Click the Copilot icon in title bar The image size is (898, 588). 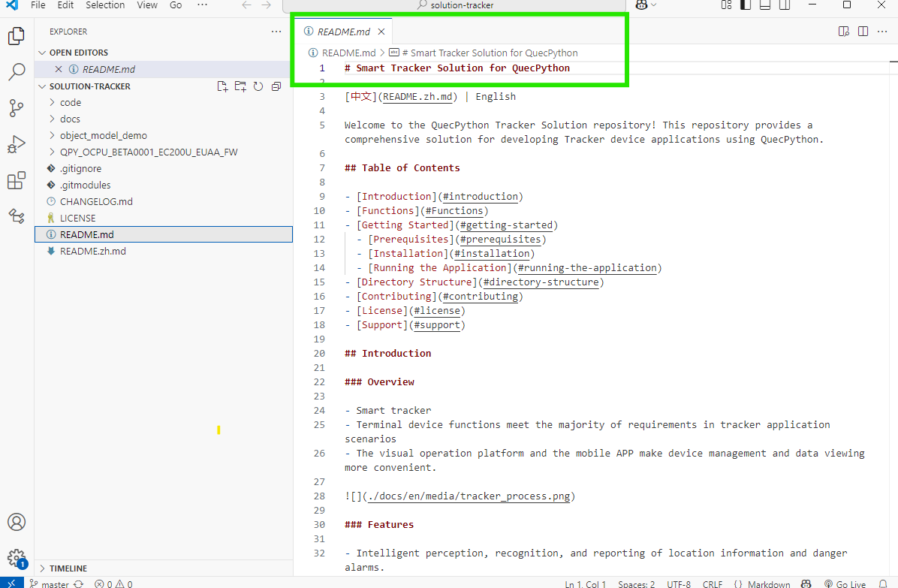641,5
